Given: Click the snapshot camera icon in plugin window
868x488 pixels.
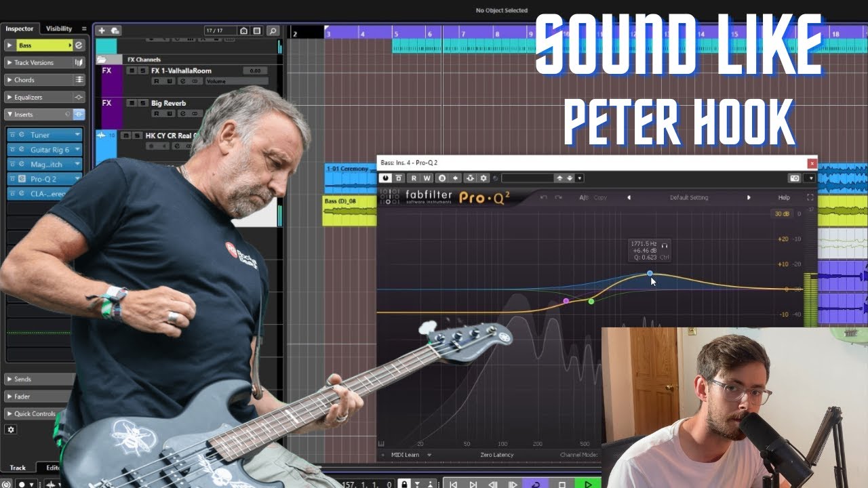Looking at the screenshot, I should point(795,178).
